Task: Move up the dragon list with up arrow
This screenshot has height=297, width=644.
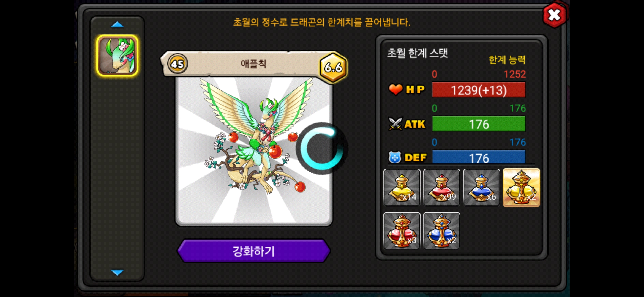Action: (117, 25)
